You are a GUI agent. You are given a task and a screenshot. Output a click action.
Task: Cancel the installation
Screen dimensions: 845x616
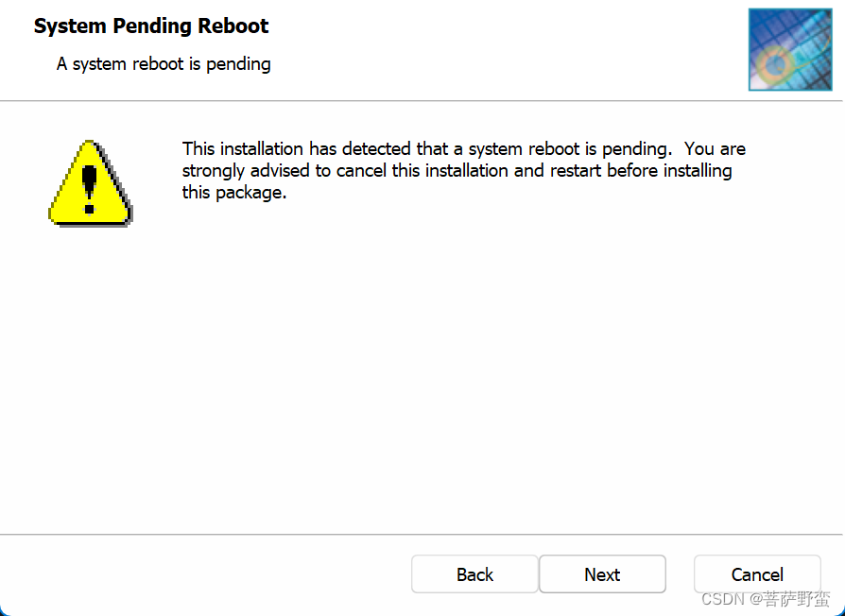(x=757, y=574)
